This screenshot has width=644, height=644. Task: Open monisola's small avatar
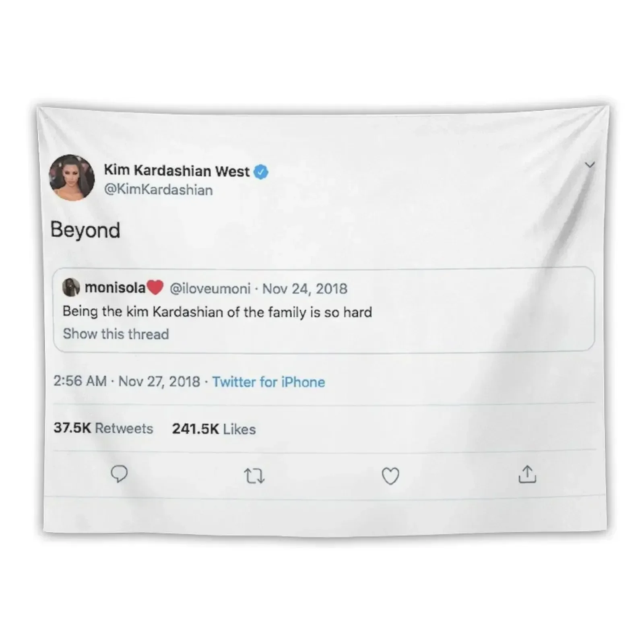tap(71, 287)
